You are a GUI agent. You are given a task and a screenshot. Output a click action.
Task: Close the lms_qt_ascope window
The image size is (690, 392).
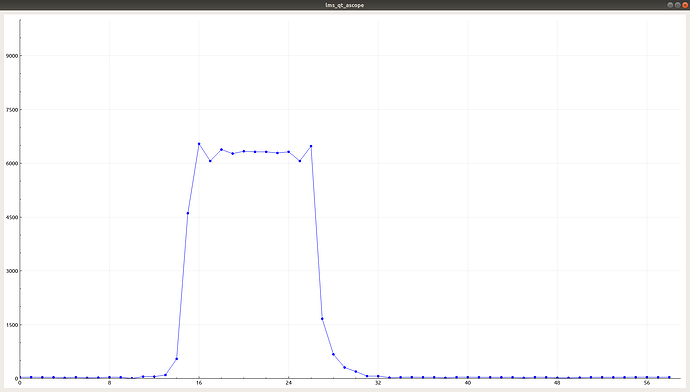pyautogui.click(x=685, y=5)
